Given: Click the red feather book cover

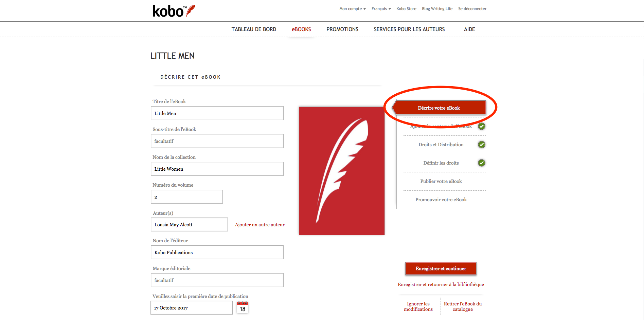Looking at the screenshot, I should pos(342,171).
